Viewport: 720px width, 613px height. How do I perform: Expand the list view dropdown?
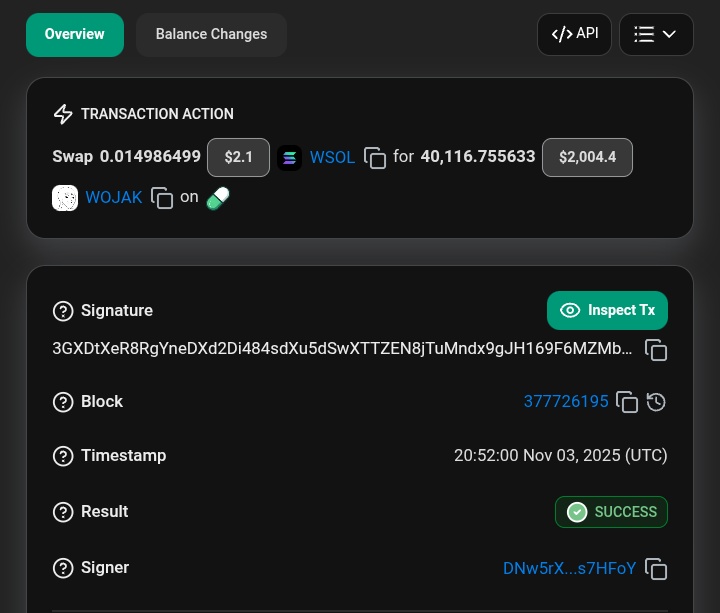656,34
